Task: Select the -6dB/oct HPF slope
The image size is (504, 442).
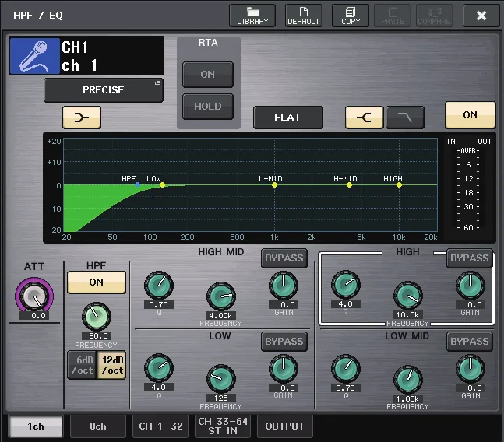Action: pos(83,365)
